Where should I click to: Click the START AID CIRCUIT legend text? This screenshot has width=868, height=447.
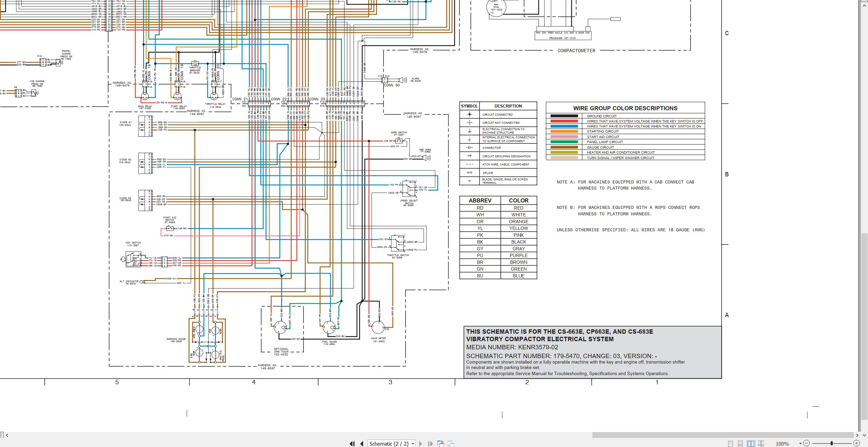603,137
